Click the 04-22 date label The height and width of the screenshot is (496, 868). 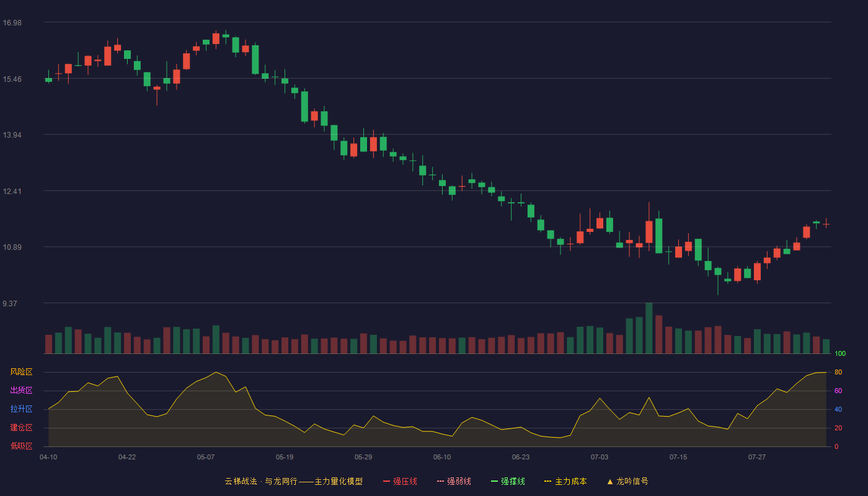[x=127, y=457]
